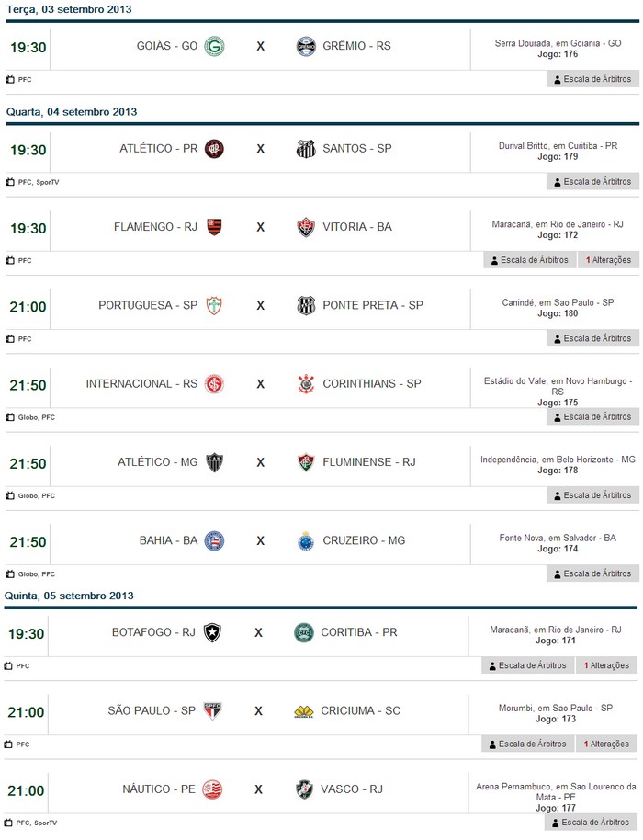Viewport: 643px width, 840px height.
Task: Open Escala de Árbitros for Goiás match
Action: pos(592,79)
